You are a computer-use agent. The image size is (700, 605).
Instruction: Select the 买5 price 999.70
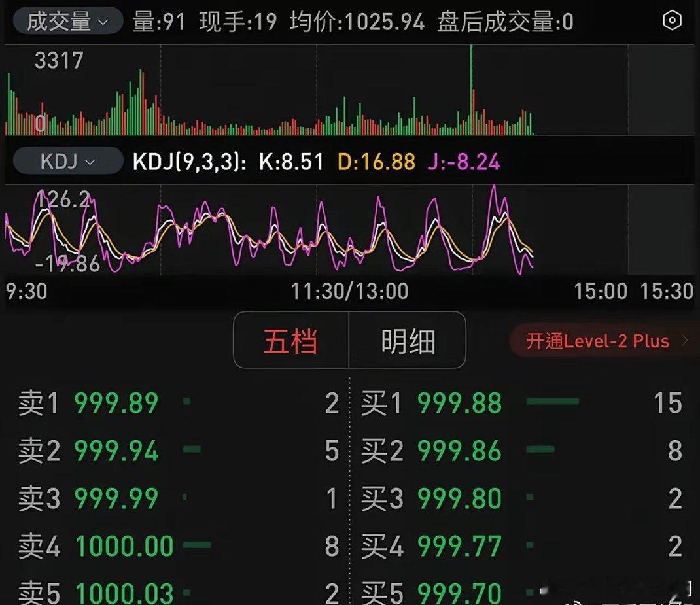click(x=459, y=593)
